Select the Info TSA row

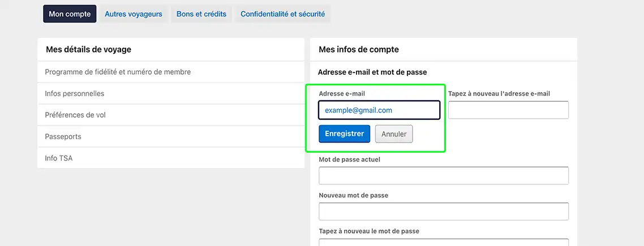pos(171,158)
